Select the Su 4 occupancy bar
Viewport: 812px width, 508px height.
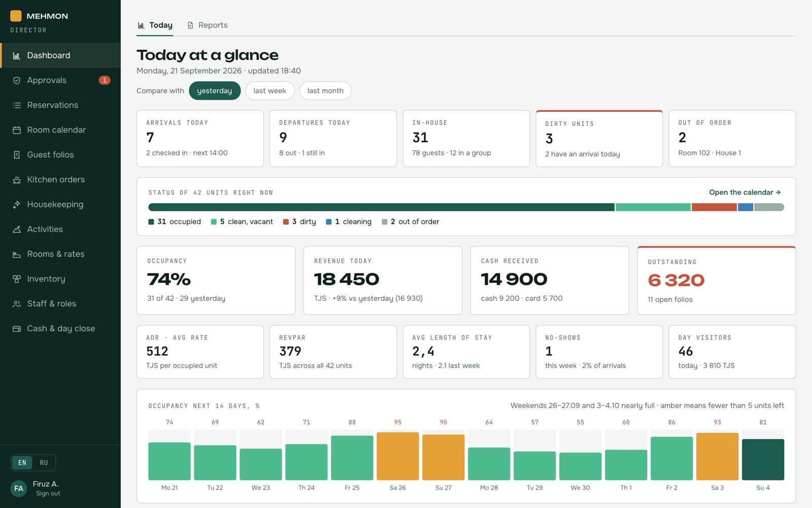[x=763, y=460]
